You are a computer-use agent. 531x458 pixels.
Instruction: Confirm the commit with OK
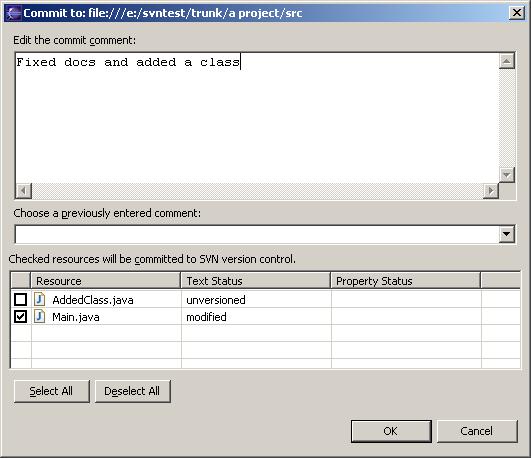click(x=391, y=431)
